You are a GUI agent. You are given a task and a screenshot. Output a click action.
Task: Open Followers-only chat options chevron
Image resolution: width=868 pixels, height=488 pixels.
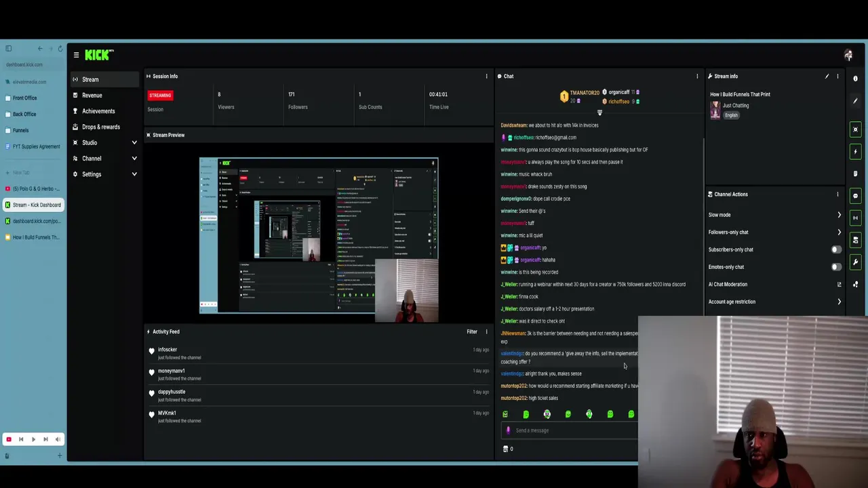click(x=839, y=232)
